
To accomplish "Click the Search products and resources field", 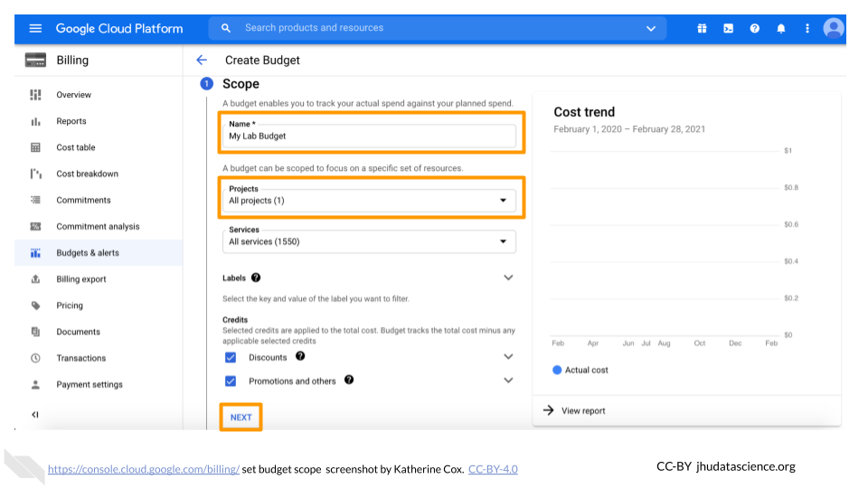I will [x=438, y=28].
